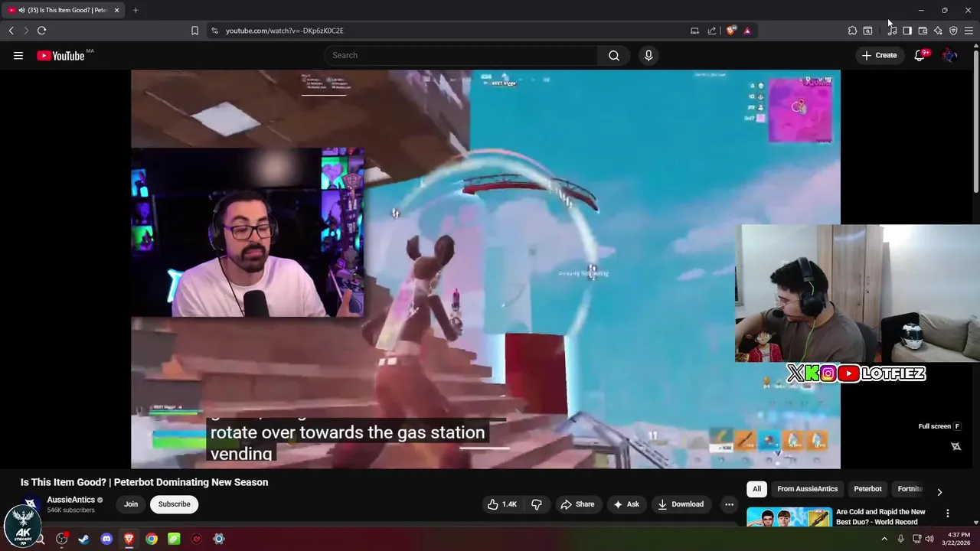Image resolution: width=980 pixels, height=551 pixels.
Task: Open the YouTube account avatar menu
Action: [x=950, y=55]
